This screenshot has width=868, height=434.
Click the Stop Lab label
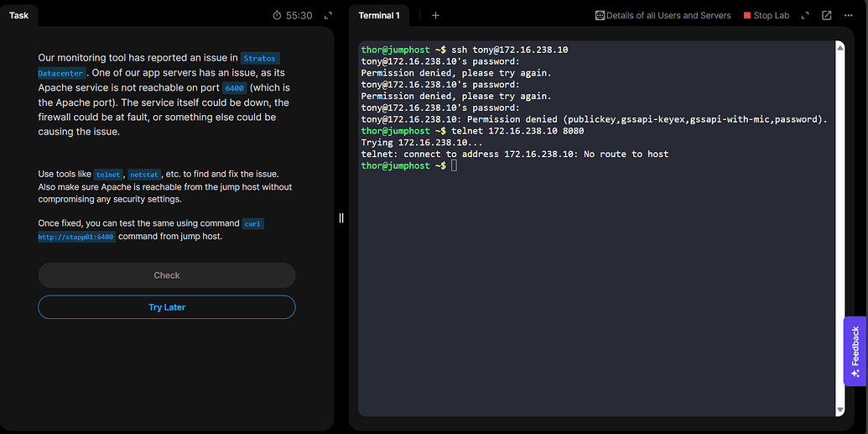point(772,15)
